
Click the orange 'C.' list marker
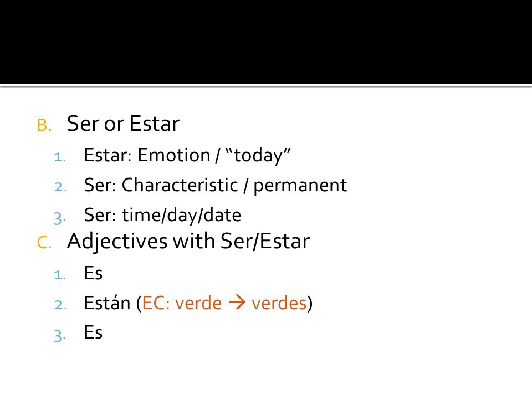pyautogui.click(x=44, y=243)
